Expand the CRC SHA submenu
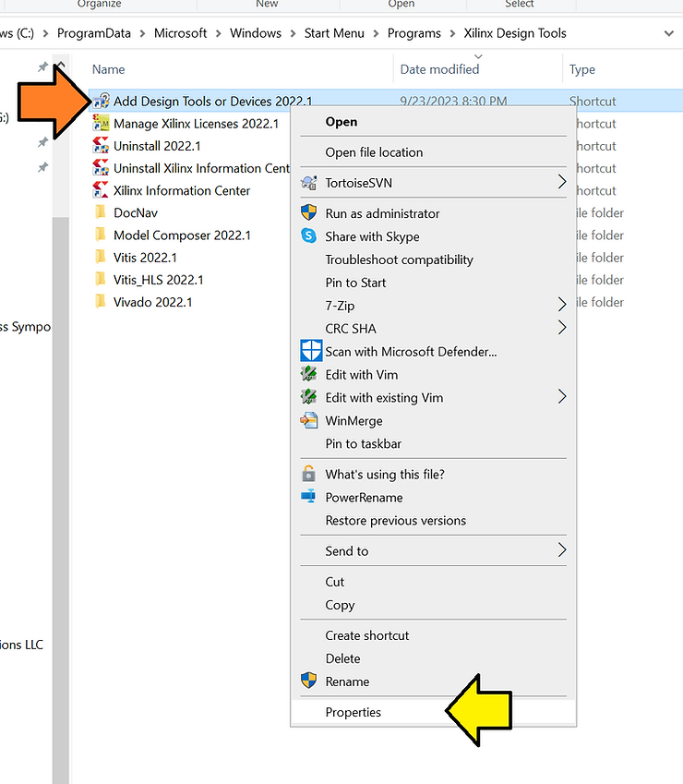 561,329
